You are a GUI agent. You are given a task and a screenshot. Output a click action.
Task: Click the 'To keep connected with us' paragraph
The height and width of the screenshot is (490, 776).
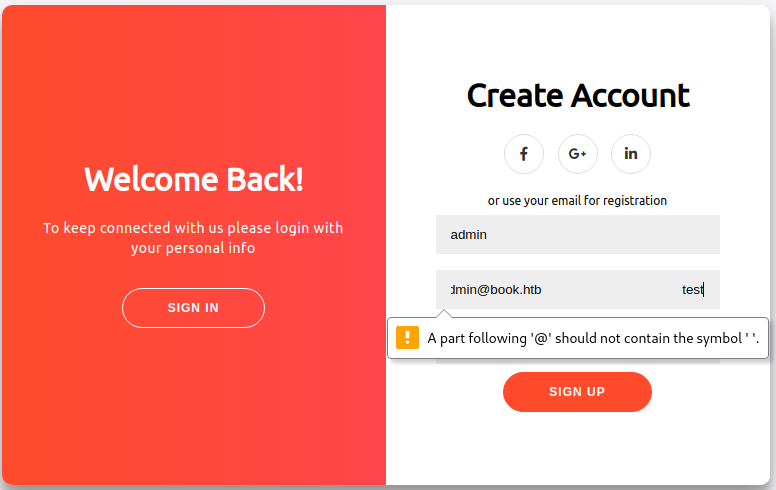click(x=193, y=238)
